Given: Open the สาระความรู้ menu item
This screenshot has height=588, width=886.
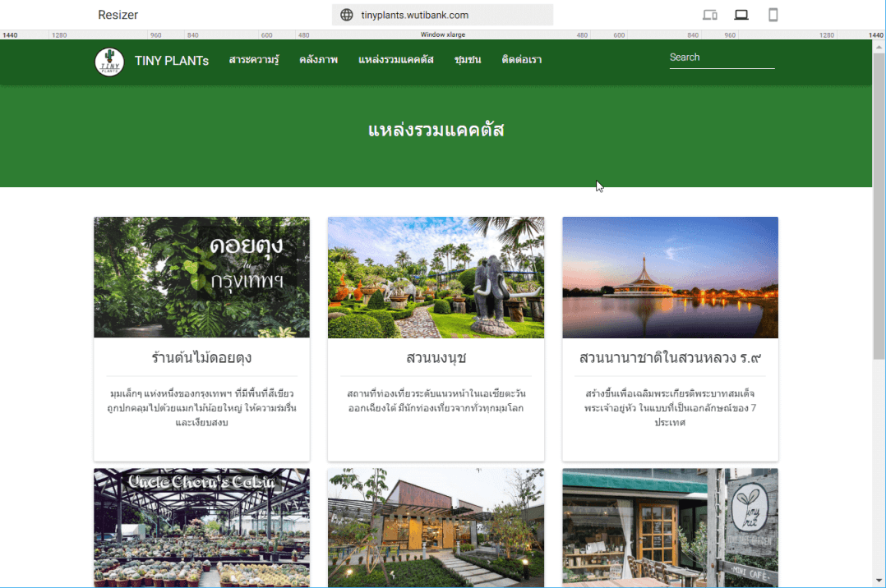Looking at the screenshot, I should (254, 60).
